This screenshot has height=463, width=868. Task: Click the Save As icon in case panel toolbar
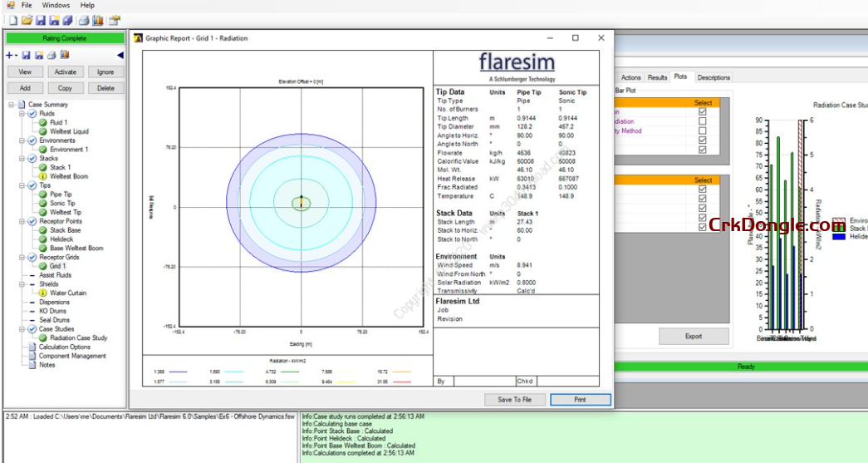pyautogui.click(x=39, y=56)
